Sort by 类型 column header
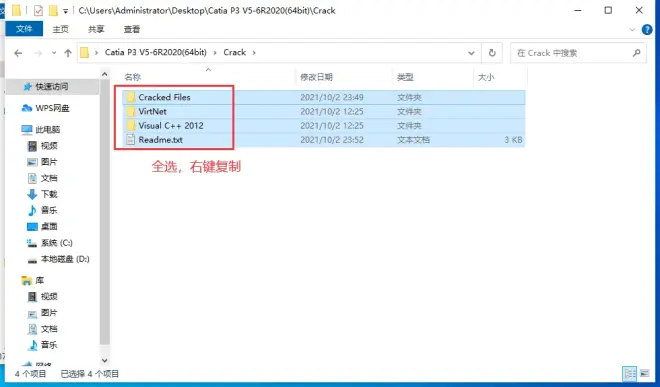 click(x=405, y=77)
